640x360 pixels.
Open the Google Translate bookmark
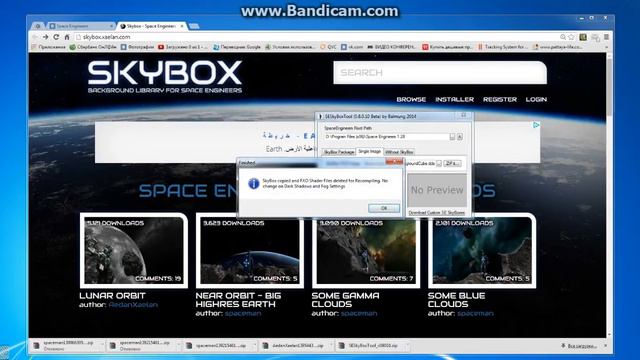click(x=237, y=47)
